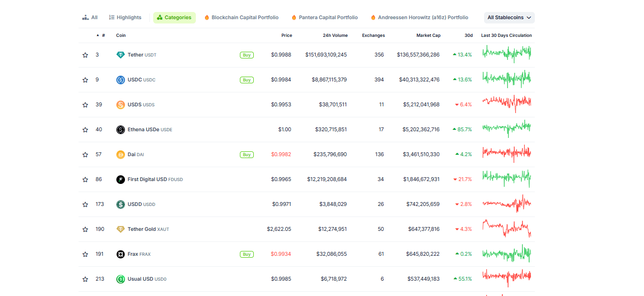Click Buy button for USDC

247,80
